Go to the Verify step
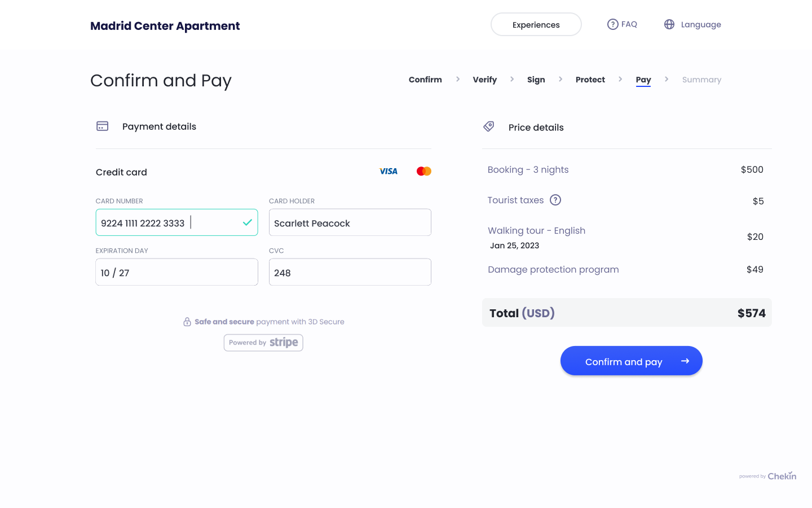The width and height of the screenshot is (812, 508). [x=485, y=80]
